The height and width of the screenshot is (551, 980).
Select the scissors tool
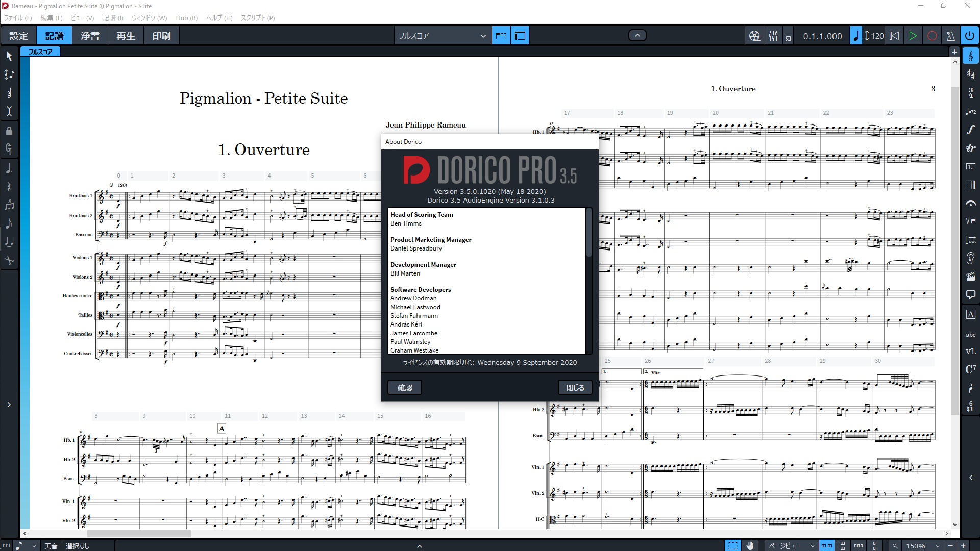click(x=9, y=260)
